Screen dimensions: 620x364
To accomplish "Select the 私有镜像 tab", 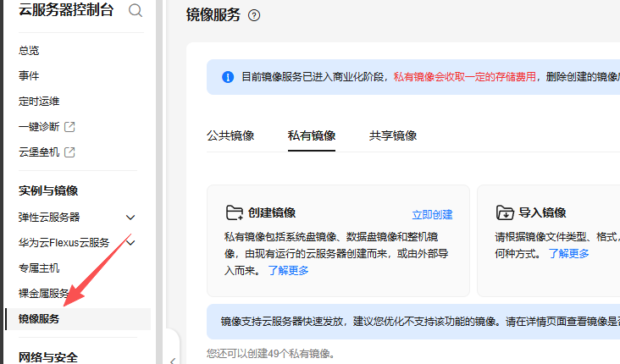I will pos(312,135).
